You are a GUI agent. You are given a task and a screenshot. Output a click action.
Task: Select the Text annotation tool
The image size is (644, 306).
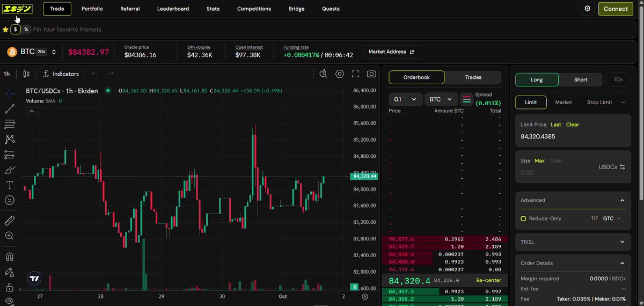pyautogui.click(x=10, y=185)
